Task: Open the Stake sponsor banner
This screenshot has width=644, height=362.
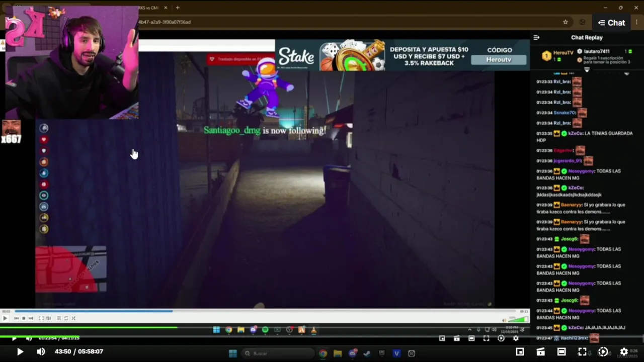Action: coord(402,55)
